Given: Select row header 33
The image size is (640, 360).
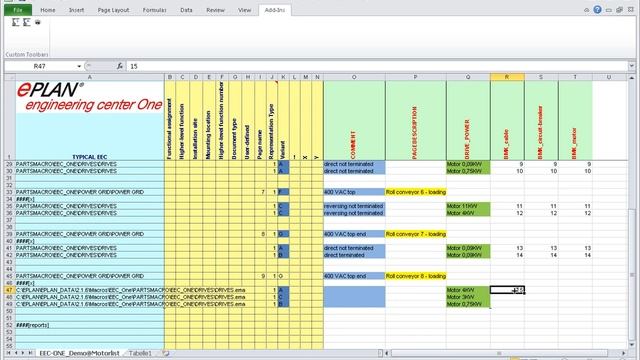Looking at the screenshot, I should 9,192.
